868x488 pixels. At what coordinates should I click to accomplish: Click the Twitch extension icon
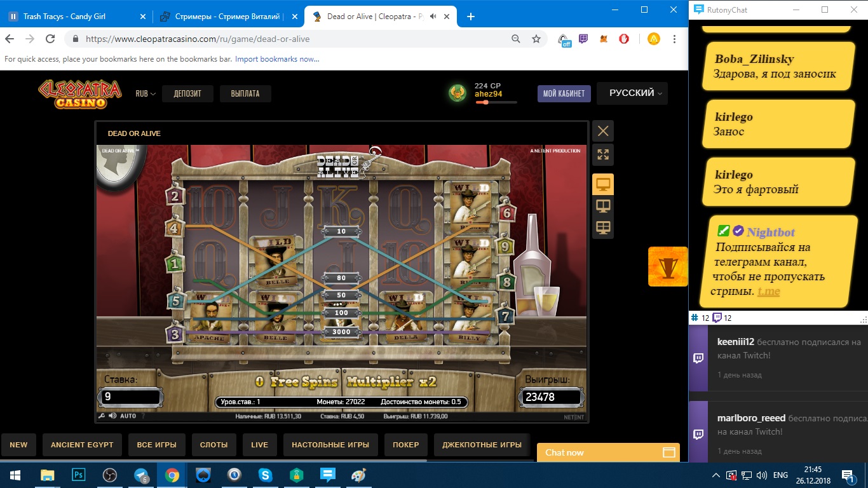[x=584, y=39]
